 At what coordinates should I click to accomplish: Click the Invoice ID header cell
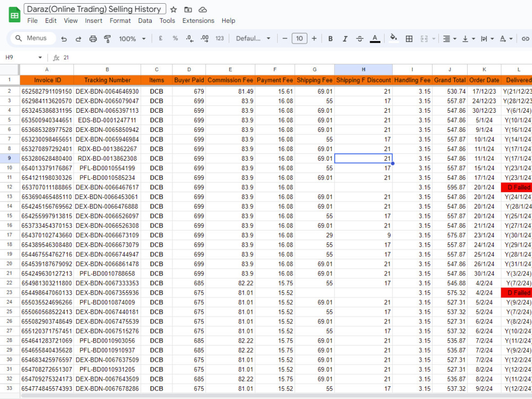(x=47, y=80)
